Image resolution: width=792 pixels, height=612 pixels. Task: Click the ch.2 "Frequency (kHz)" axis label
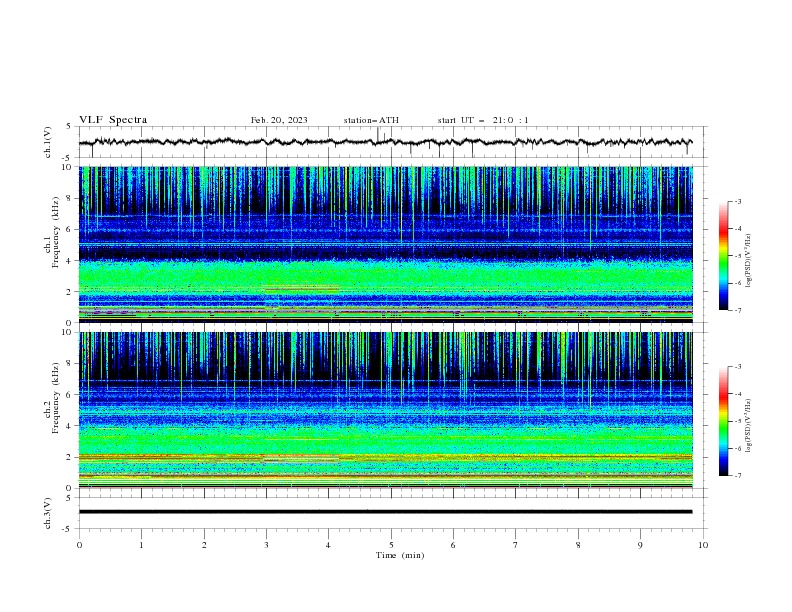tap(55, 398)
